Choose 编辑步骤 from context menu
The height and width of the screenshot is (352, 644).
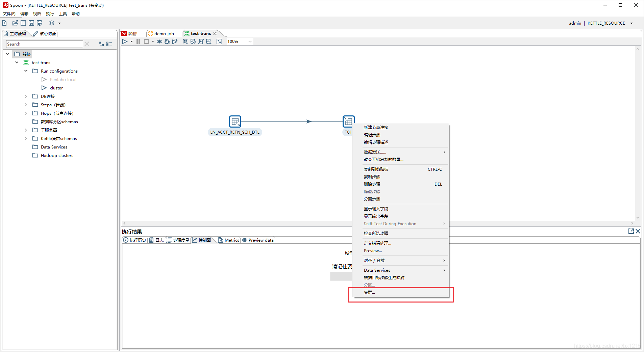tap(400, 135)
